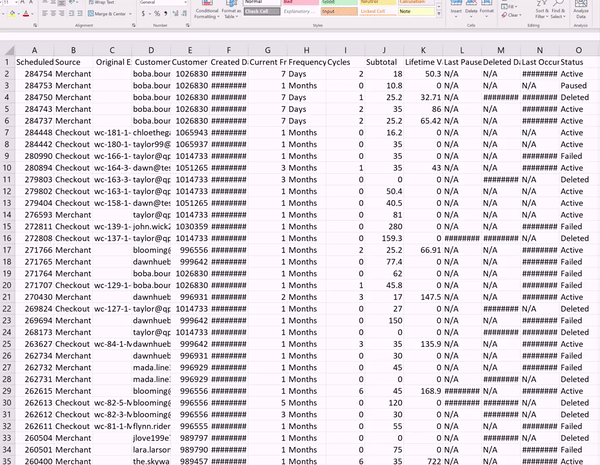Apply Comma Style format
600x465 pixels.
166,14
